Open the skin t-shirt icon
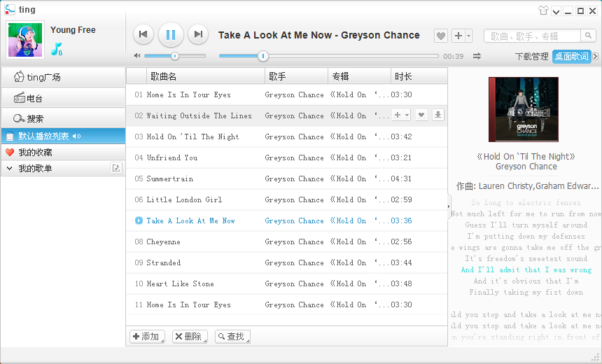This screenshot has height=364, width=602. coord(543,10)
